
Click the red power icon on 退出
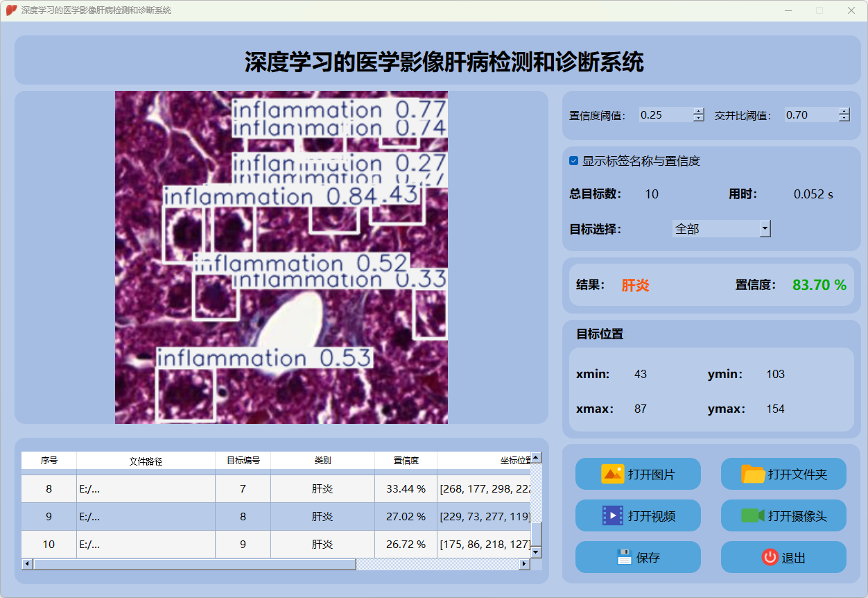[770, 557]
